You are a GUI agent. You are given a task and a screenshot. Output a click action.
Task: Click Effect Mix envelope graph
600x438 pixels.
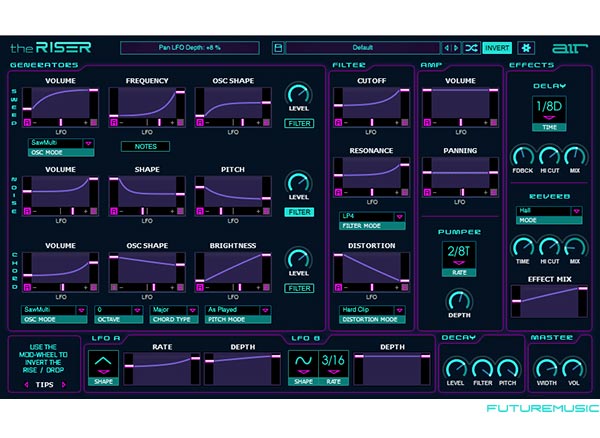coord(549,301)
